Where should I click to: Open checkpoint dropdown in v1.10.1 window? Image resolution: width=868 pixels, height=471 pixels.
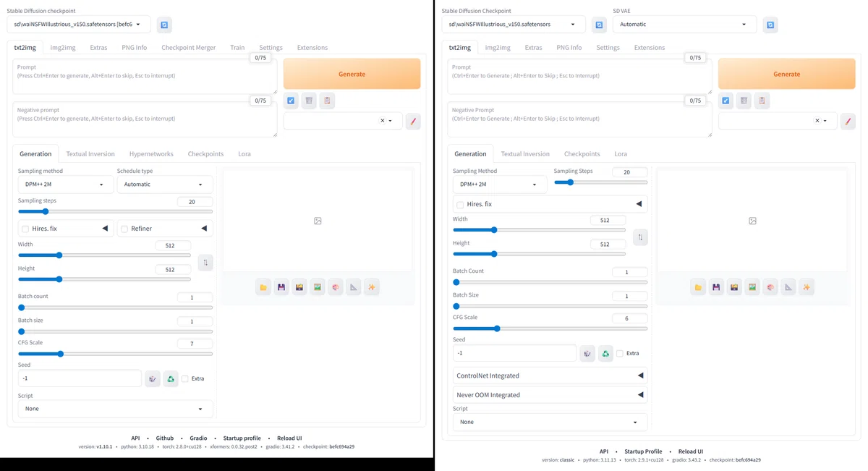click(x=80, y=25)
